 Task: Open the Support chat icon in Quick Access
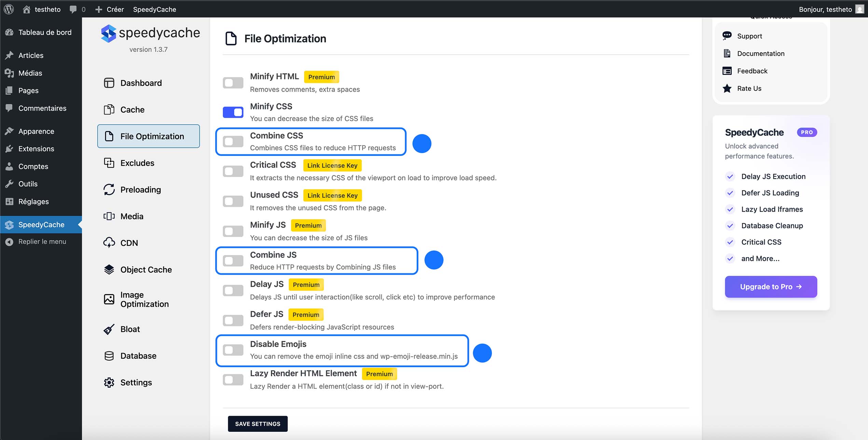pyautogui.click(x=727, y=36)
